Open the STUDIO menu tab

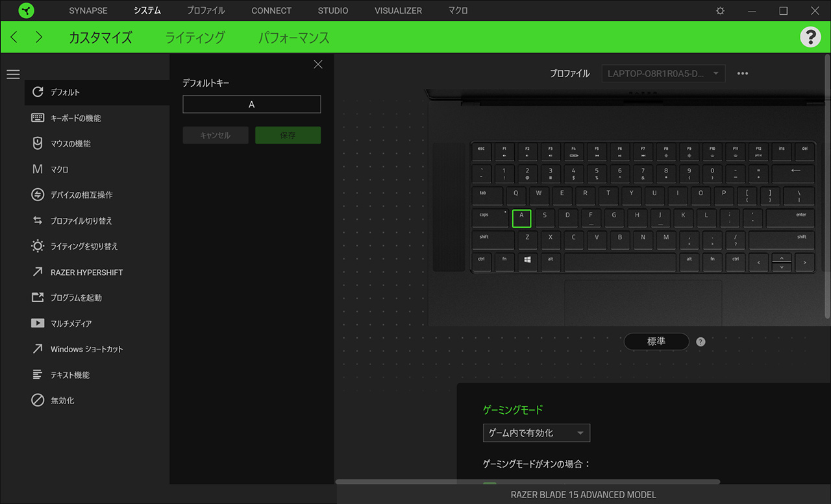332,11
